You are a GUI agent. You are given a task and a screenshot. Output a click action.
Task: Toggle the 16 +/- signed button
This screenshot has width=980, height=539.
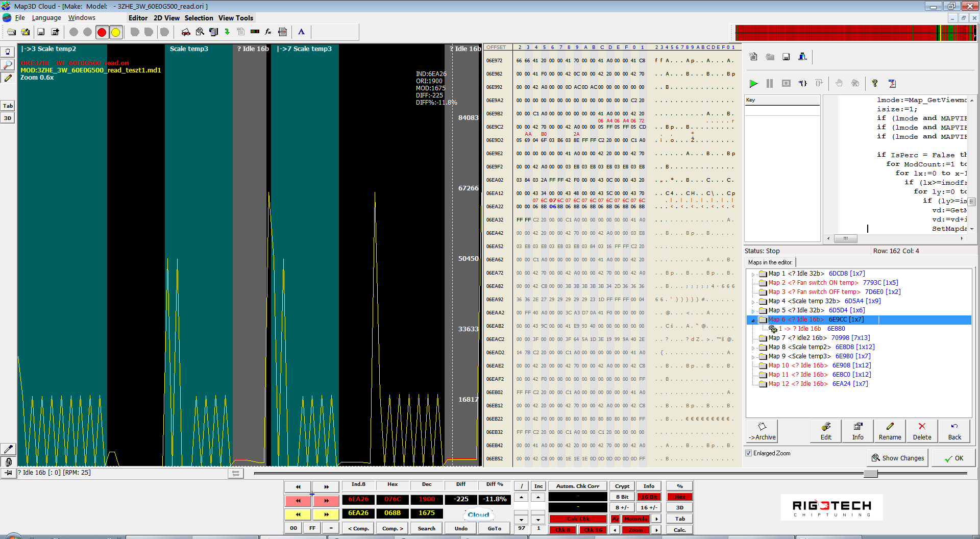[x=649, y=507]
